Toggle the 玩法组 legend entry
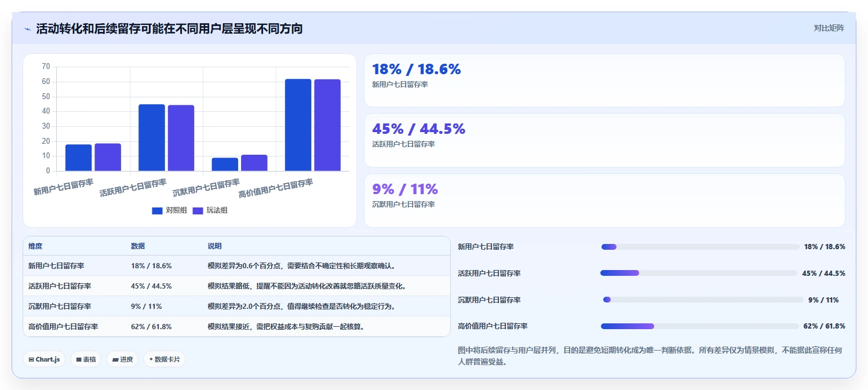The image size is (868, 390). [x=210, y=210]
